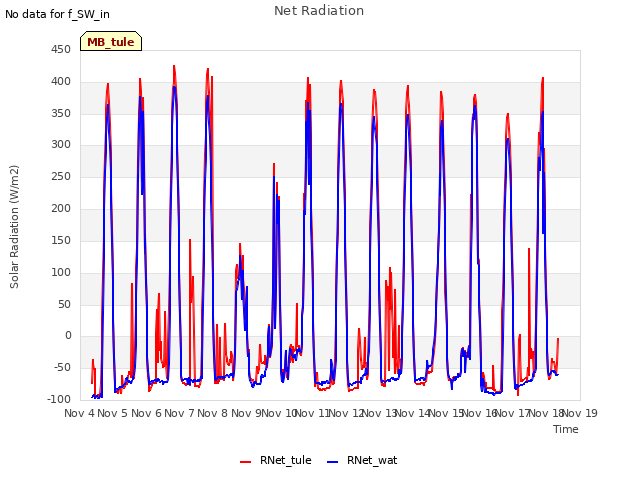Click the 100 y-axis tick label
The width and height of the screenshot is (640, 480).
pyautogui.click(x=61, y=272)
